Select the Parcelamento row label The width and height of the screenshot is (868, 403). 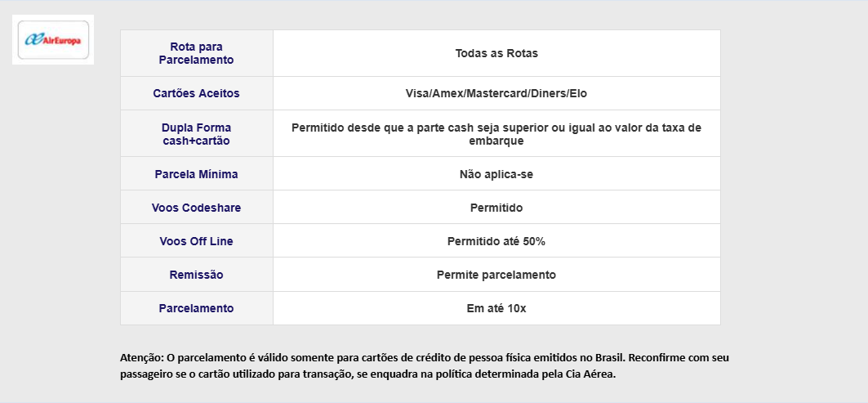[197, 308]
